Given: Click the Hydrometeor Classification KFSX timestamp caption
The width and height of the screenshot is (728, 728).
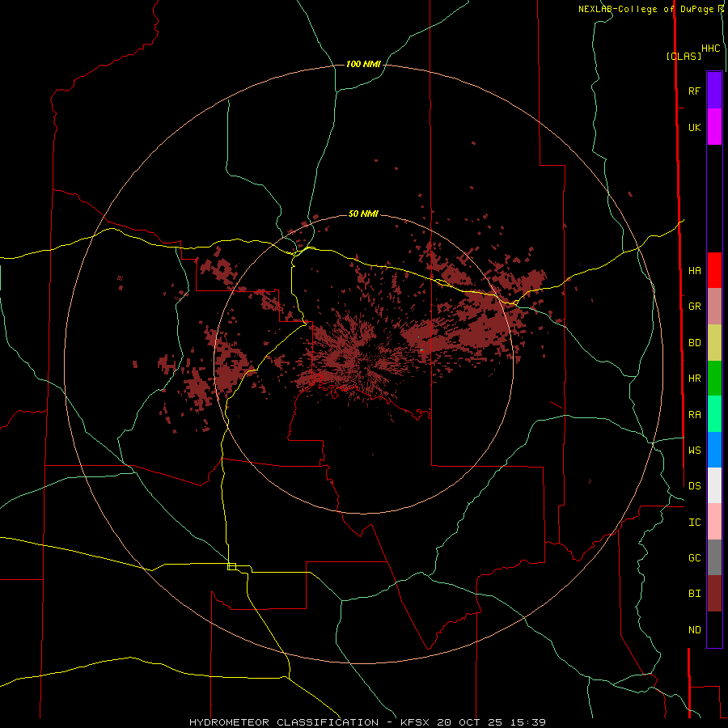Looking at the screenshot, I should pos(367,722).
